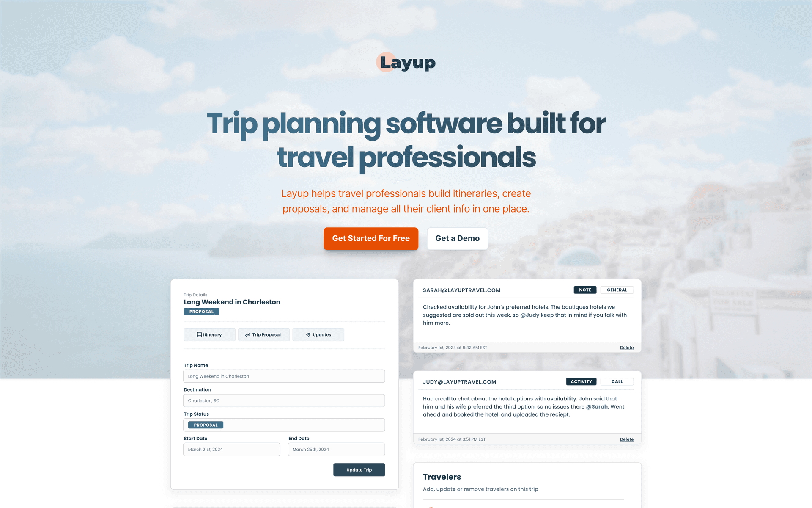Image resolution: width=812 pixels, height=508 pixels.
Task: Click the Get a Demo button
Action: click(458, 238)
